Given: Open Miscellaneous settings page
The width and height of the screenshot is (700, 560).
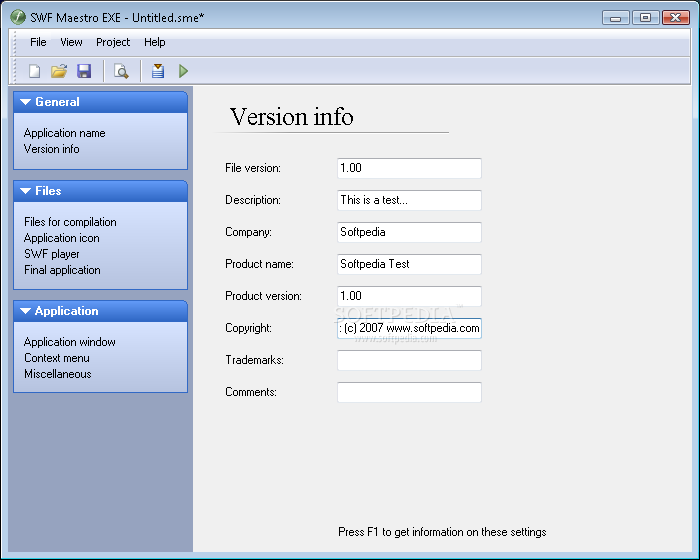Looking at the screenshot, I should click(x=58, y=374).
